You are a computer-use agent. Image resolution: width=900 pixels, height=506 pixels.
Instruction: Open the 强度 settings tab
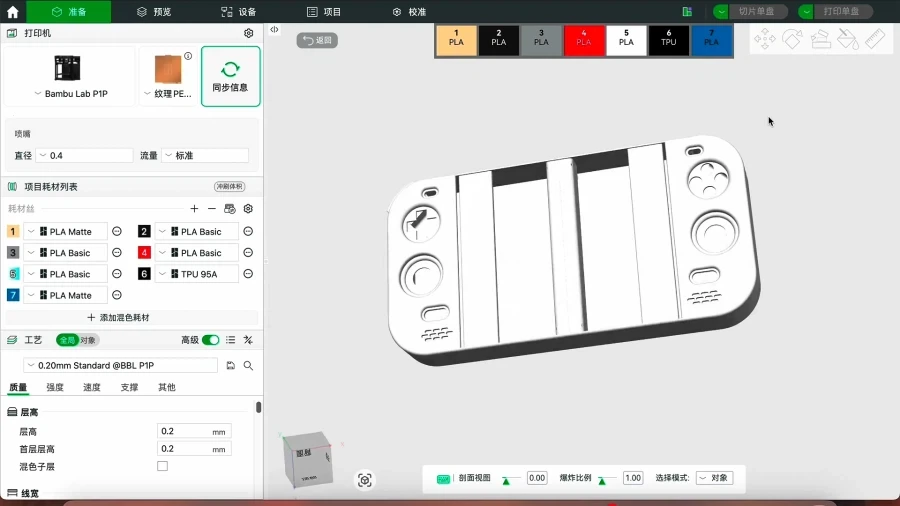pyautogui.click(x=55, y=387)
